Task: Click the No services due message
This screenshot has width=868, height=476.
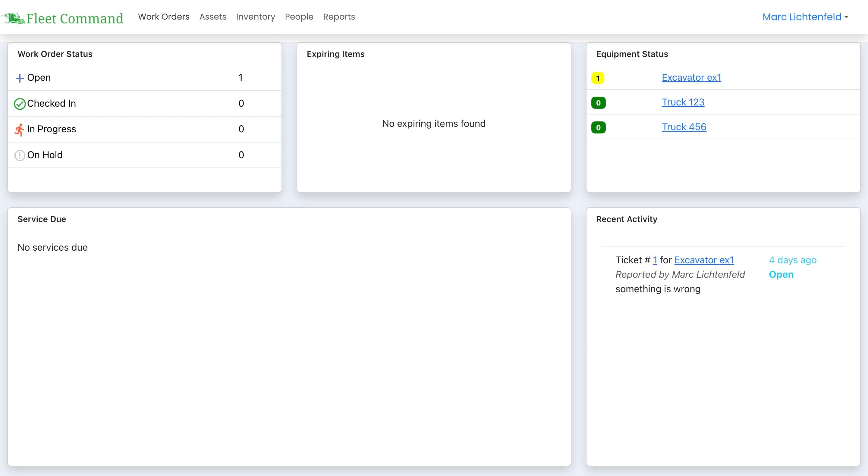Action: [52, 248]
